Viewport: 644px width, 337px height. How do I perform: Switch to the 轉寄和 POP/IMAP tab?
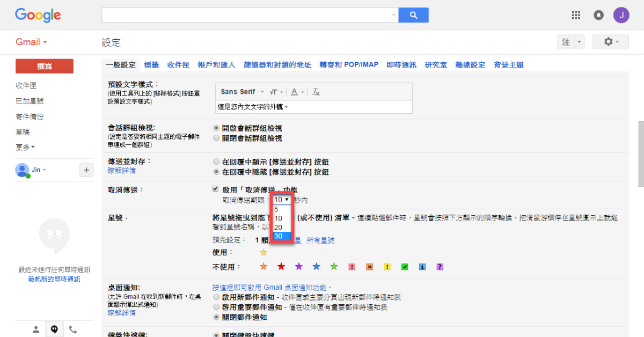tap(349, 65)
